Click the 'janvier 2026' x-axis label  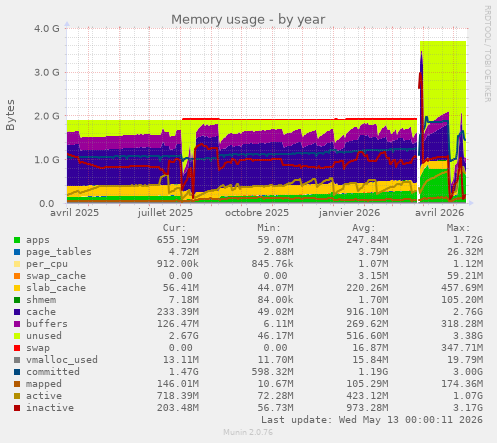349,213
